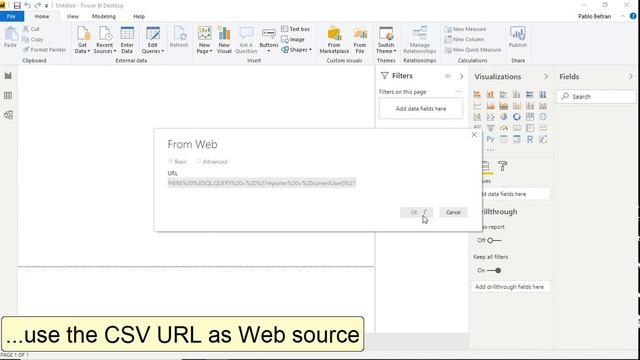640x360 pixels.
Task: Switch to Data view in left sidebar
Action: click(8, 95)
